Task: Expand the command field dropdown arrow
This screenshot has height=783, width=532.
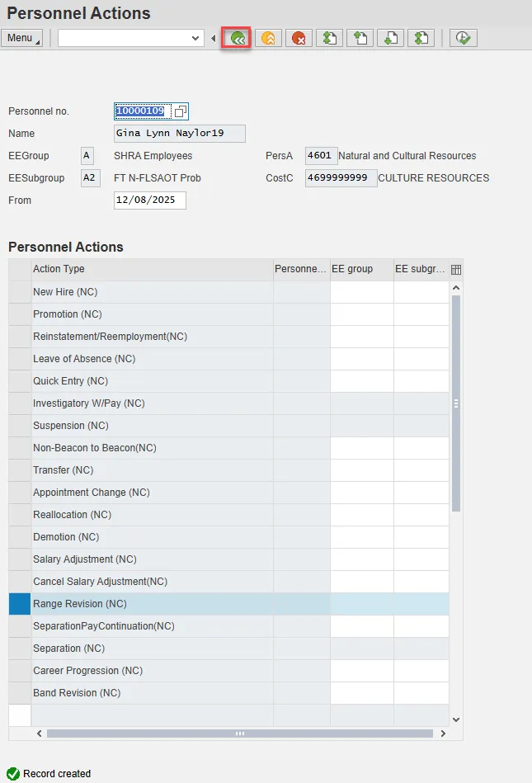Action: pos(195,38)
